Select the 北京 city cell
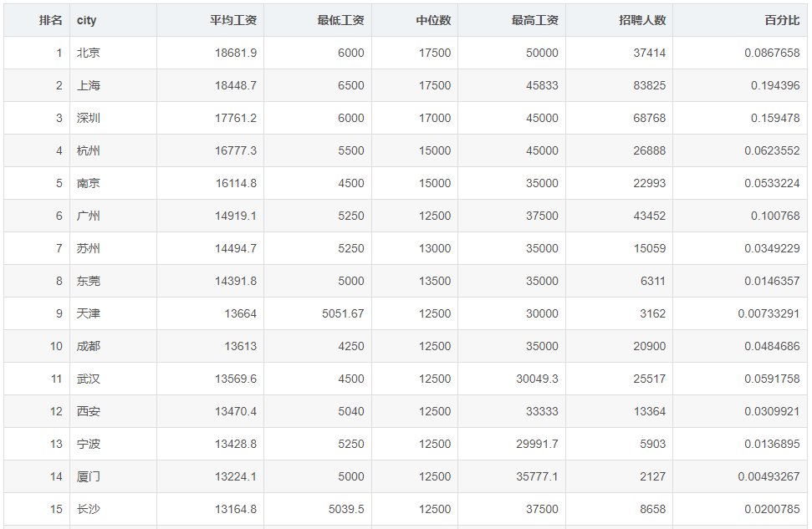 114,53
